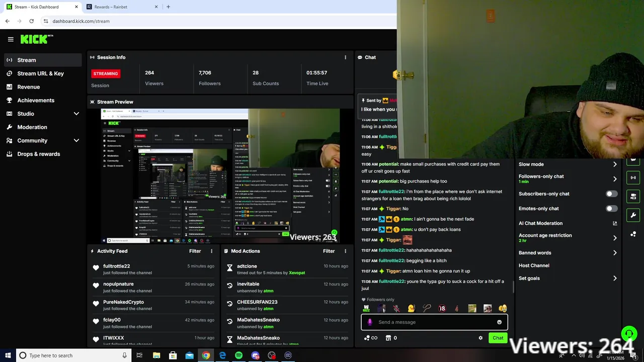Insert the W RIZZ emote
Screen dimensions: 644x362
pos(366,309)
